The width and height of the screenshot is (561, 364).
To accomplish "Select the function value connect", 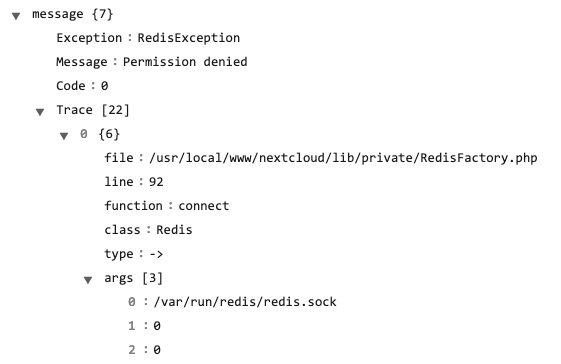I will click(204, 206).
